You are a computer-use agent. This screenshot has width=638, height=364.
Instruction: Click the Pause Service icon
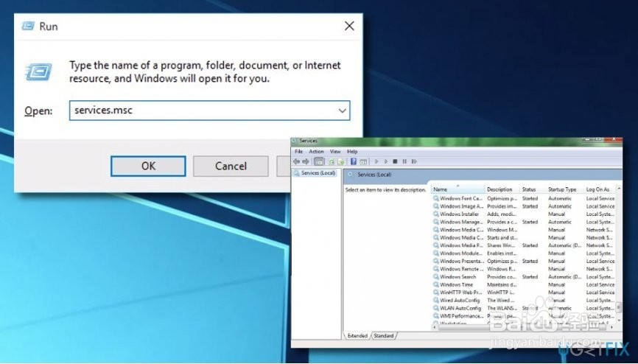click(404, 161)
